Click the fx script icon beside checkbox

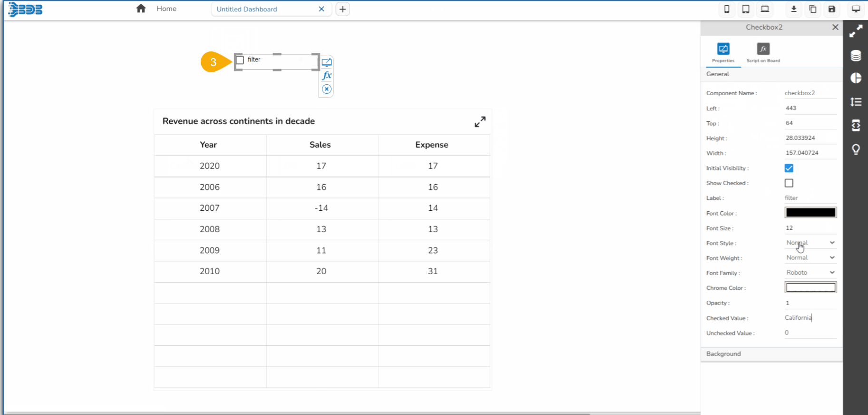[327, 76]
